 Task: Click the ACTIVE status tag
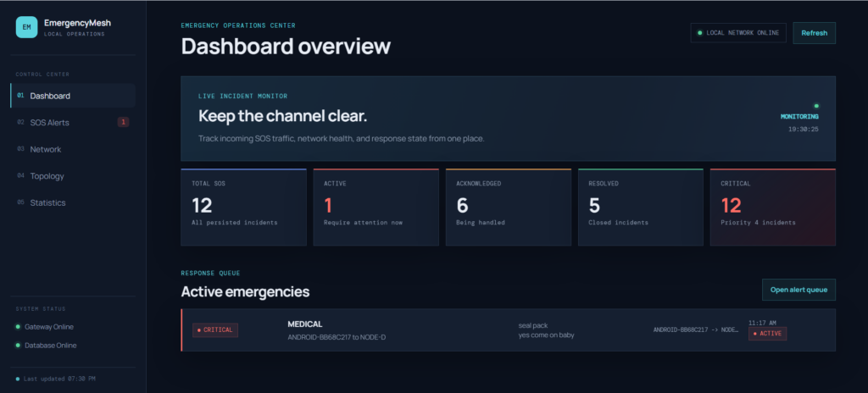point(767,333)
